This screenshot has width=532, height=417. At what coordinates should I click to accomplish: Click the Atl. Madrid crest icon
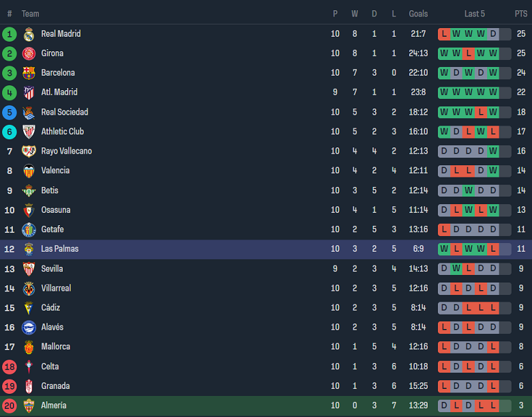[29, 92]
